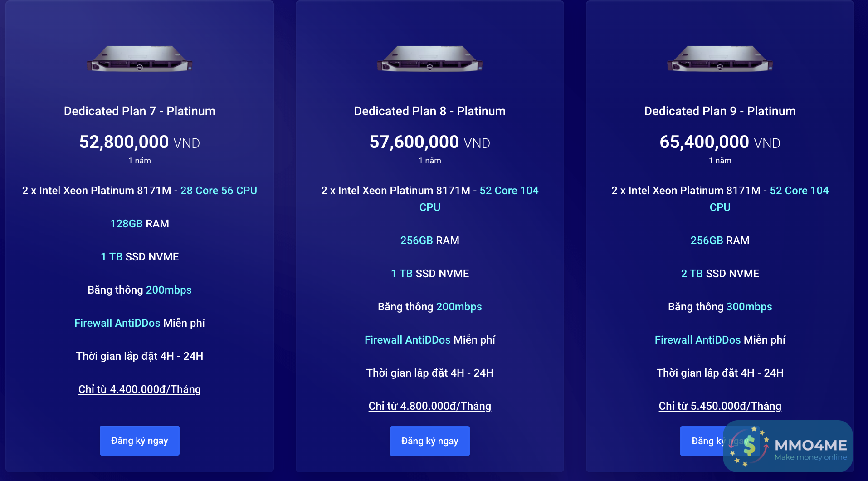Click the Dedicated Plan 7 - Platinum title
Image resolution: width=868 pixels, height=481 pixels.
[140, 111]
